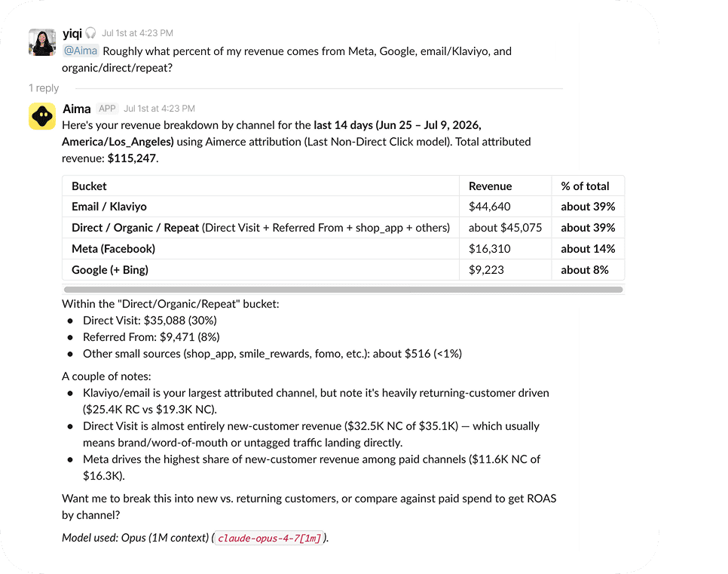Open yiqi's message timestamp Jul 1st 4:23 PM

[137, 33]
